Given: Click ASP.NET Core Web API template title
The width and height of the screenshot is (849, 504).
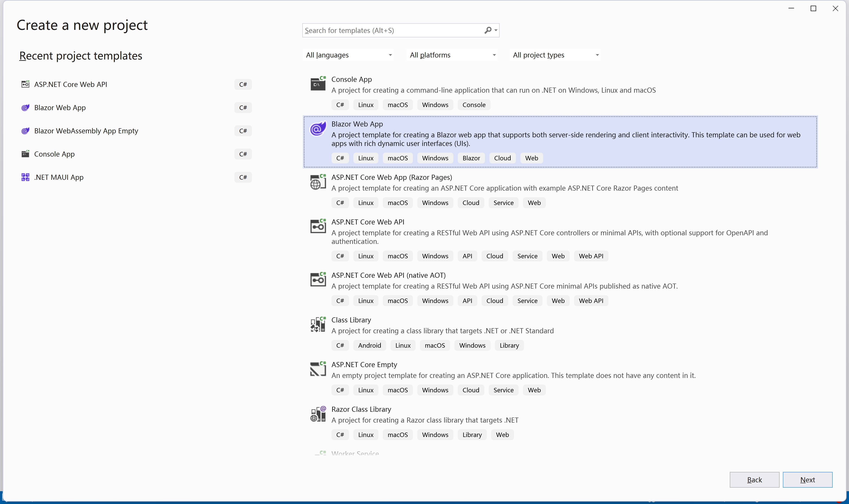Looking at the screenshot, I should [x=368, y=222].
